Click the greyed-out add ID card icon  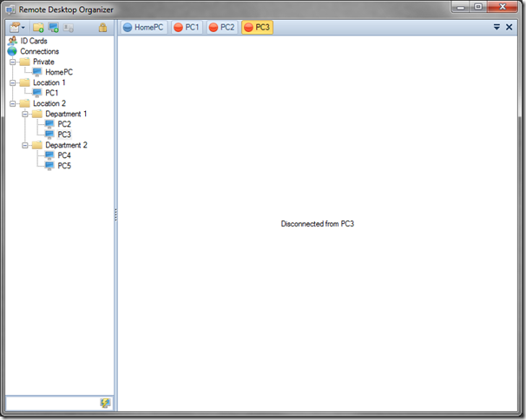click(x=69, y=28)
